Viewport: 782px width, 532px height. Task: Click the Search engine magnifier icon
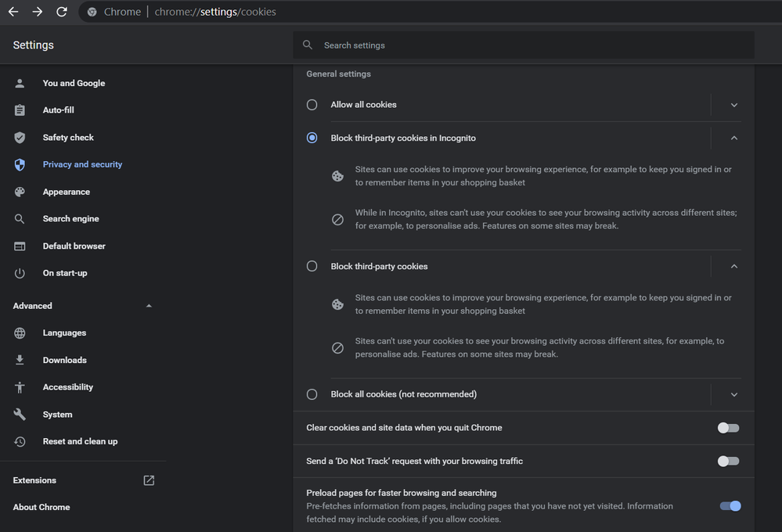coord(20,219)
